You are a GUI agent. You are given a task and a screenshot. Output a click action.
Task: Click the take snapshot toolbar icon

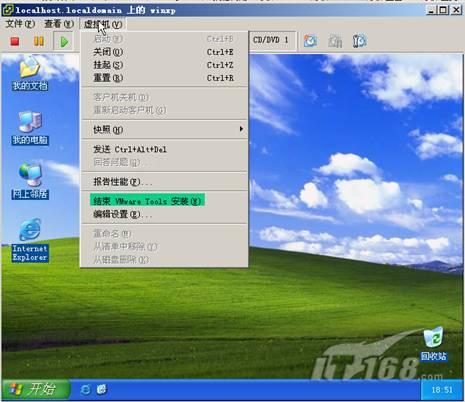point(310,41)
